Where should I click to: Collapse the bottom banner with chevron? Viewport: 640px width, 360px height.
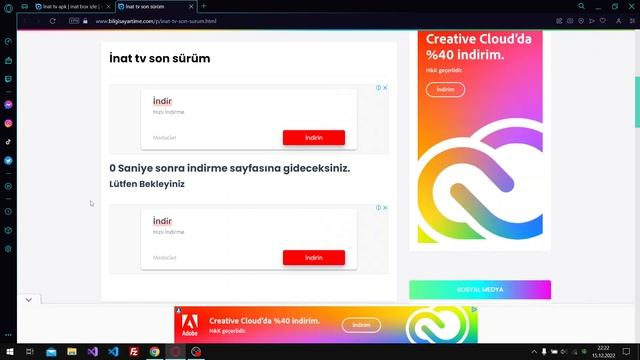[29, 300]
